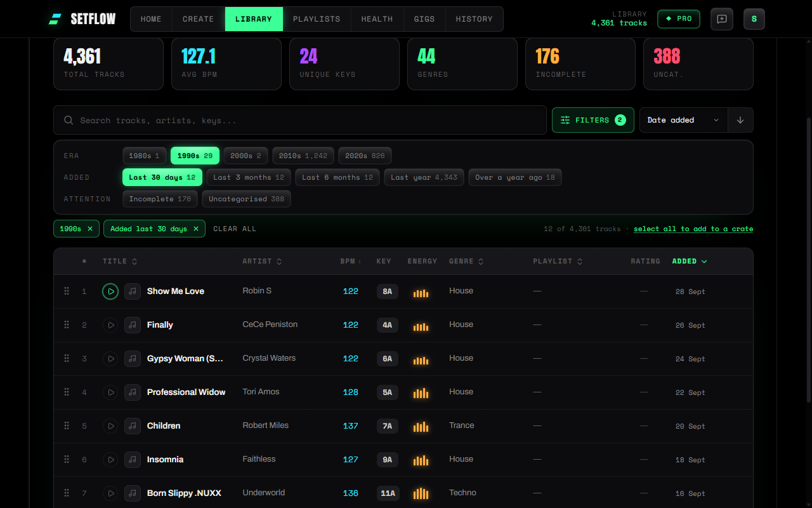
Task: Click the SETFLOW logo icon
Action: [x=55, y=19]
